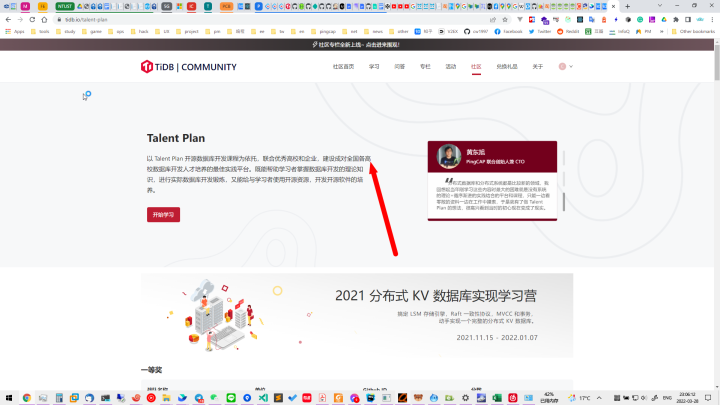
Task: Click the browser home icon
Action: [44, 20]
